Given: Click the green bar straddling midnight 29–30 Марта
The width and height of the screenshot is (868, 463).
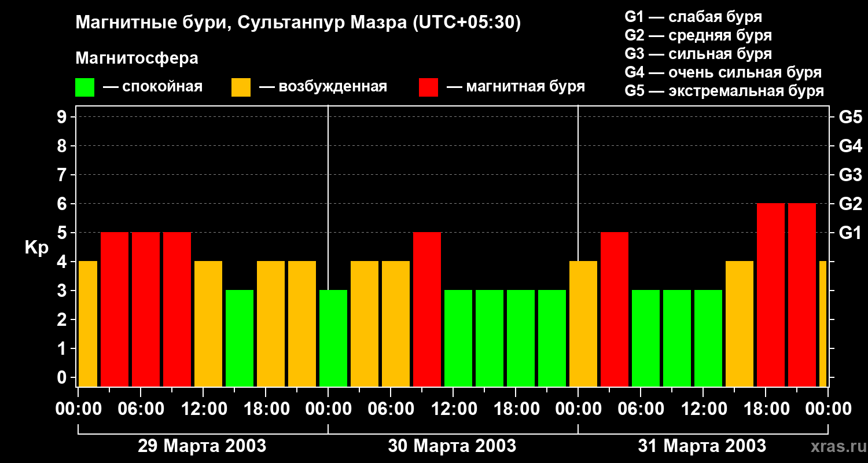Looking at the screenshot, I should point(333,339).
